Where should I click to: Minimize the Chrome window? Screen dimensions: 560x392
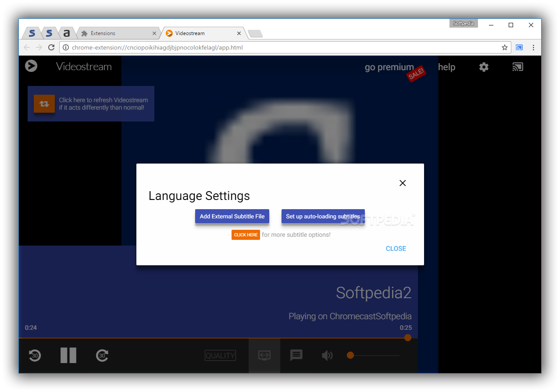coord(491,25)
